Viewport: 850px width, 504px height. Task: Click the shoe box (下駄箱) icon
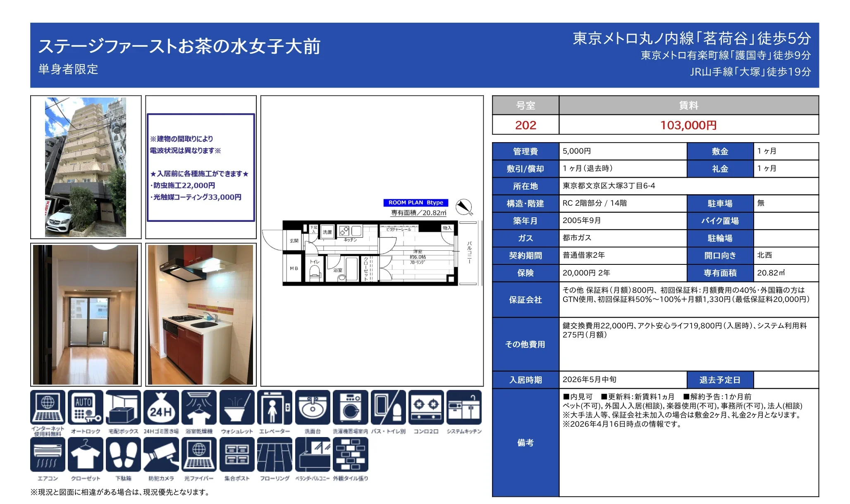click(123, 454)
